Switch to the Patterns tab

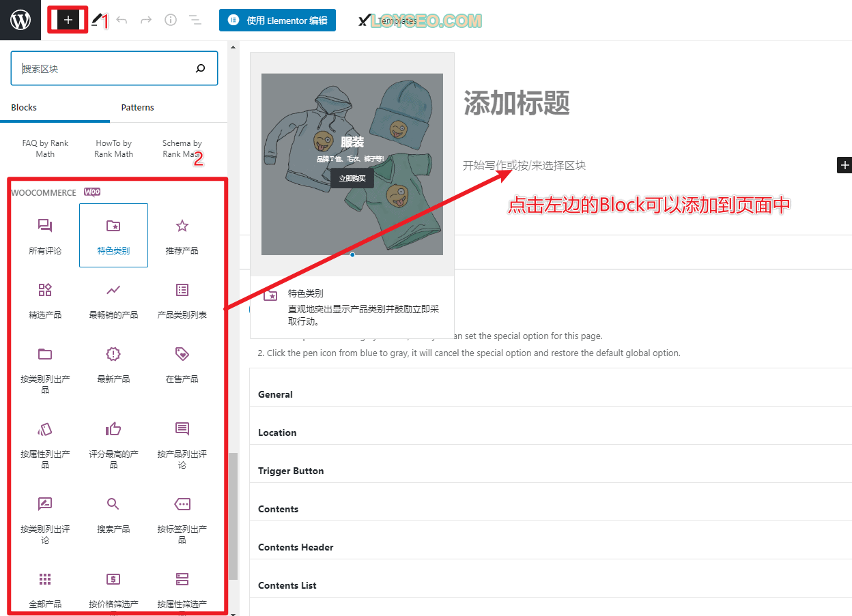(x=138, y=108)
